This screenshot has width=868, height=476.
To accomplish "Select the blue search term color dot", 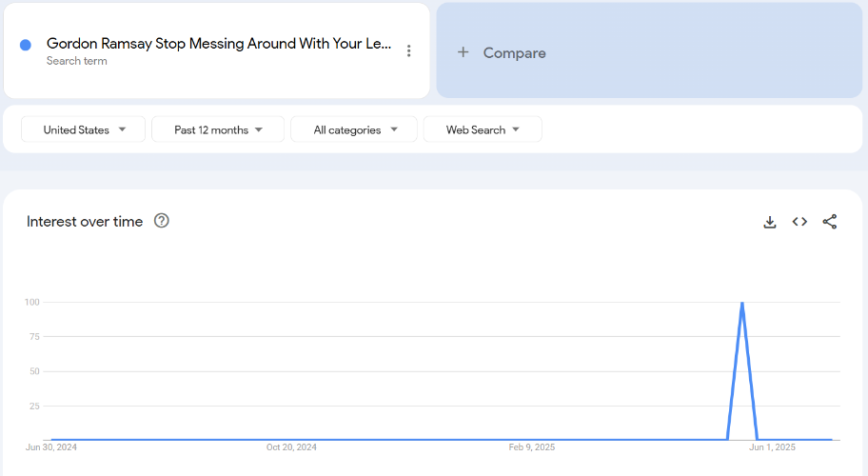I will (26, 45).
